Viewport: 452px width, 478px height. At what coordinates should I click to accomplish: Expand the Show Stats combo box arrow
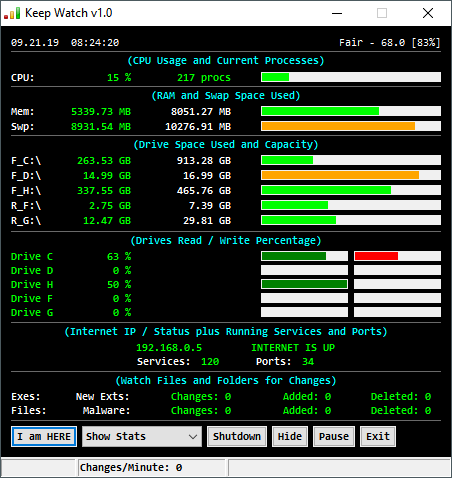[x=193, y=437]
